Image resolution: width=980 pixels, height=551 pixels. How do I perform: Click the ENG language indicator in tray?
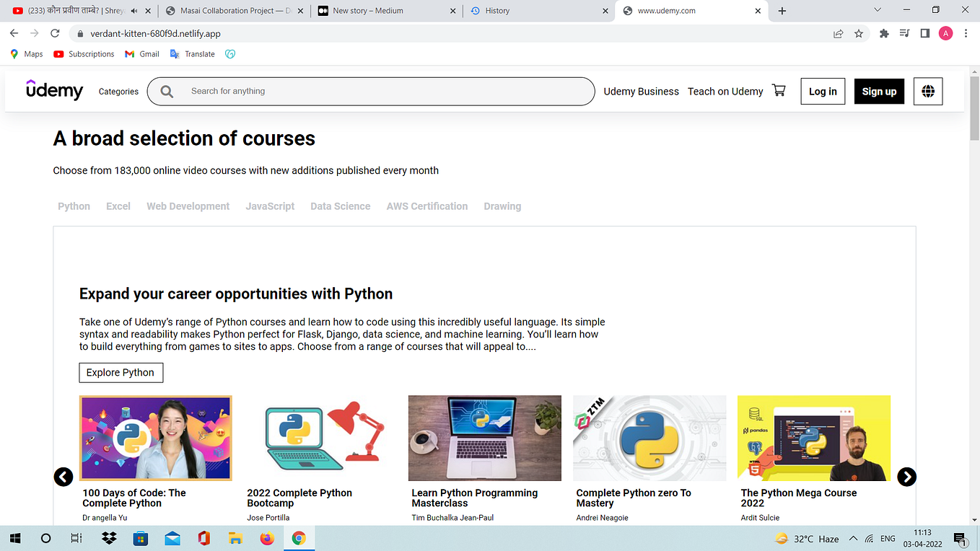pos(888,539)
